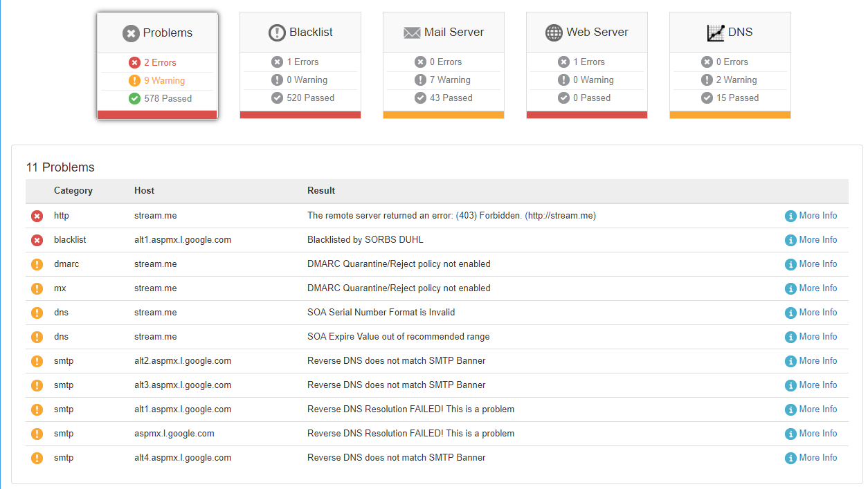
Task: Click 7 Warning in the Mail Server card
Action: (x=450, y=80)
